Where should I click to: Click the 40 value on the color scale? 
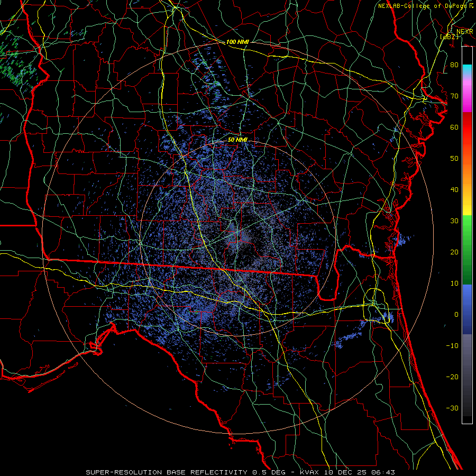[454, 189]
